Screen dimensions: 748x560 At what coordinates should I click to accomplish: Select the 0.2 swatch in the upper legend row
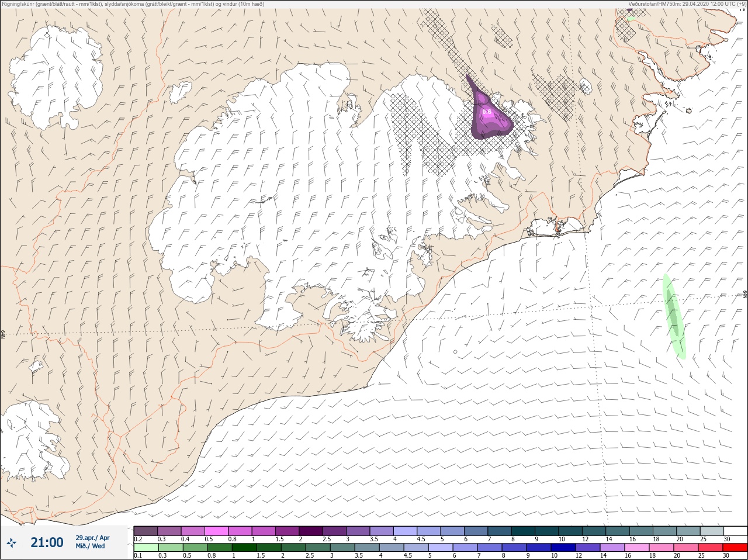pyautogui.click(x=146, y=530)
